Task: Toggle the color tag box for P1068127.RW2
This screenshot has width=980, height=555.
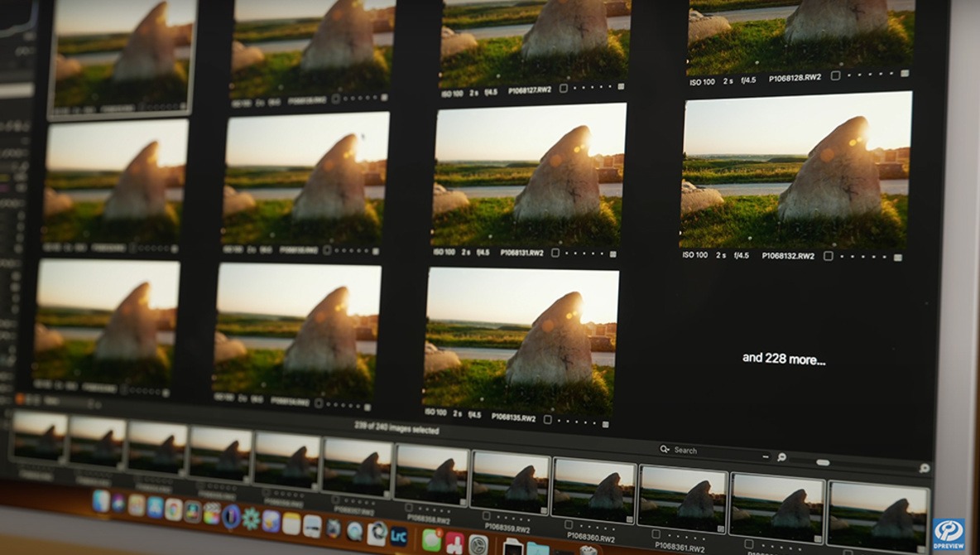Action: (x=563, y=89)
